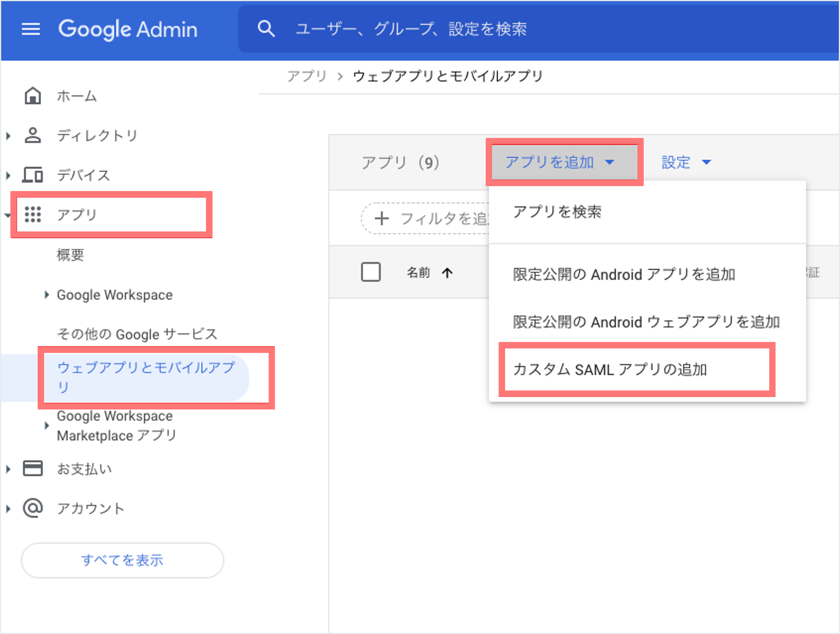840x634 pixels.
Task: Tick the select-all checkbox in the table header
Action: (371, 272)
